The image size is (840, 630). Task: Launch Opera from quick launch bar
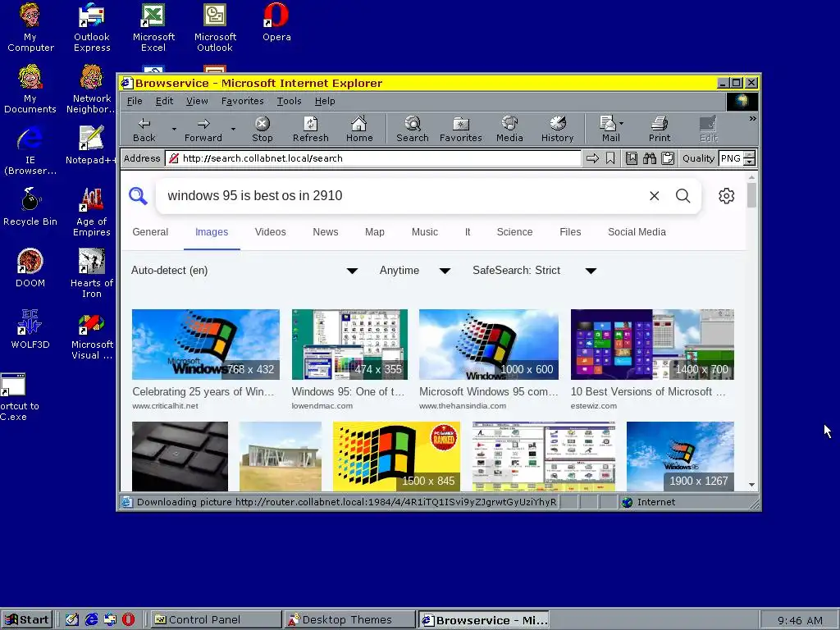pos(129,619)
